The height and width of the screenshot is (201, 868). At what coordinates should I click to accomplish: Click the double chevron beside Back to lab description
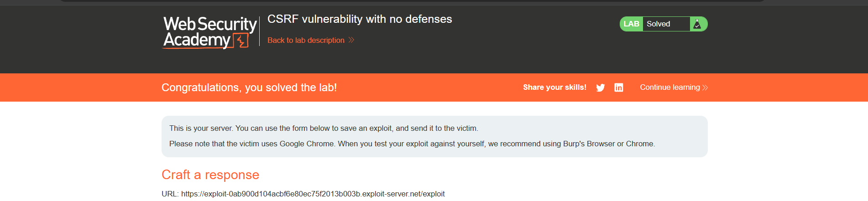(351, 40)
